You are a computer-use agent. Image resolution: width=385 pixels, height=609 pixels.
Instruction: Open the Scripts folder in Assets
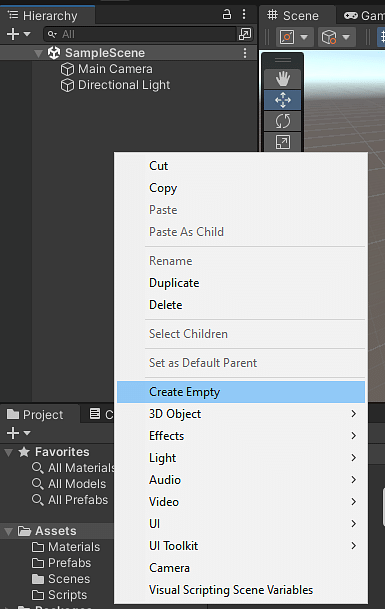(59, 595)
